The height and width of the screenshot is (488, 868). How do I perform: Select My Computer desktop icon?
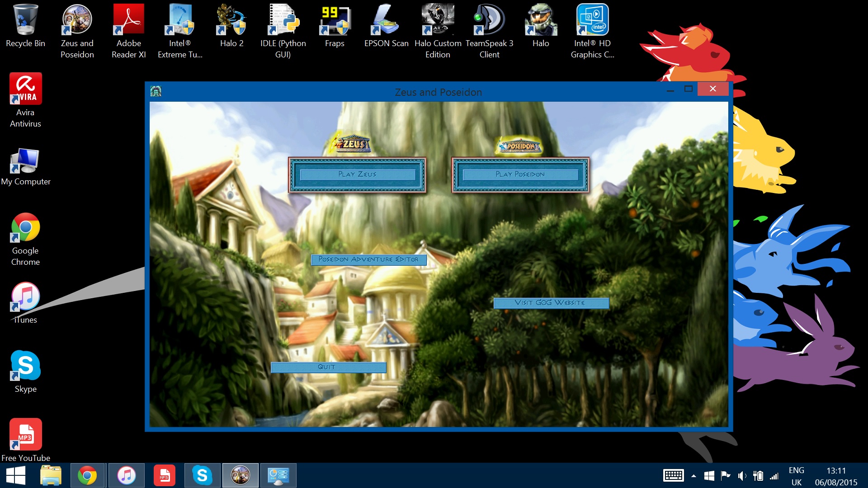click(x=26, y=166)
